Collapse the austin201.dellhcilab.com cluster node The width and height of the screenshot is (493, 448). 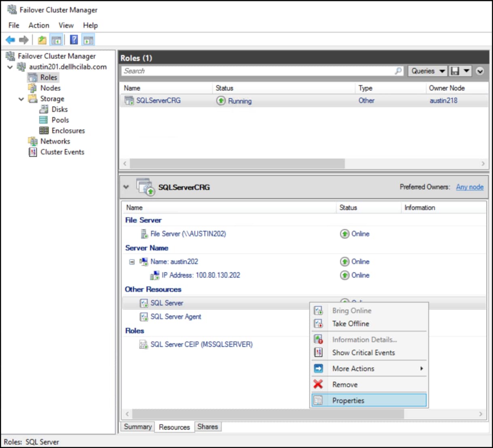click(10, 67)
